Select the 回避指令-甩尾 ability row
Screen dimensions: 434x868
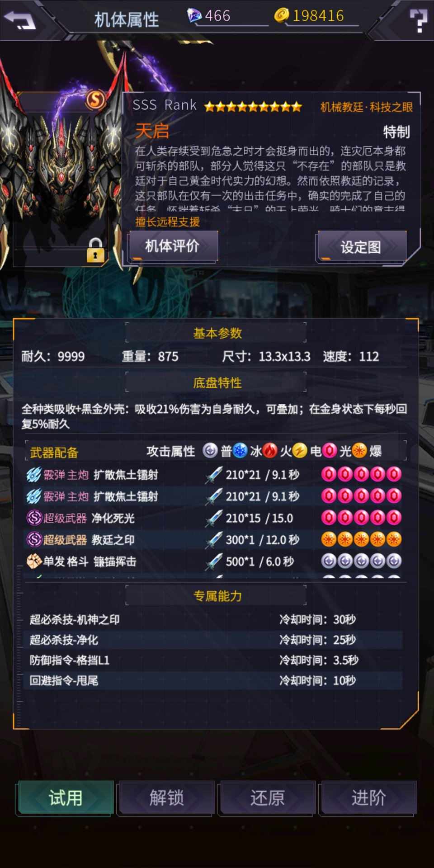(212, 680)
